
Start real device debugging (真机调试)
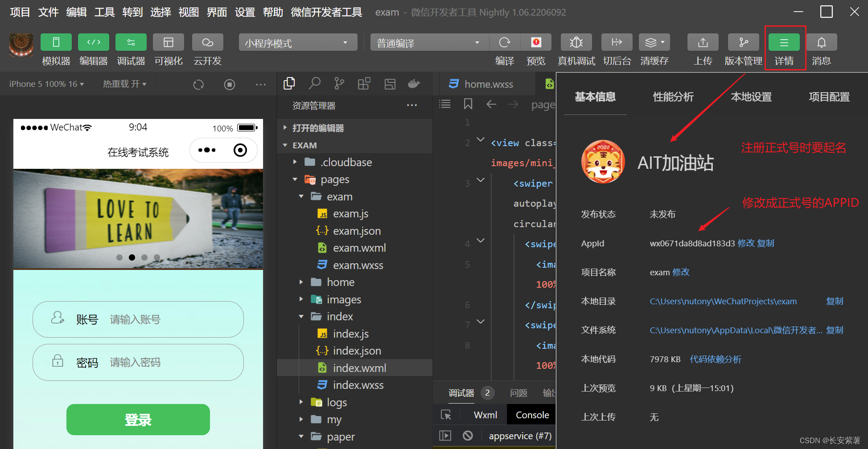tap(576, 42)
